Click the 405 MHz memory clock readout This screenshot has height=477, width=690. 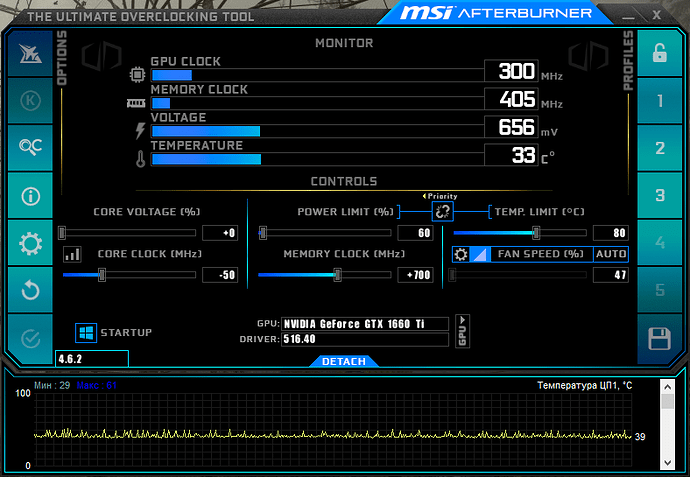pos(511,99)
